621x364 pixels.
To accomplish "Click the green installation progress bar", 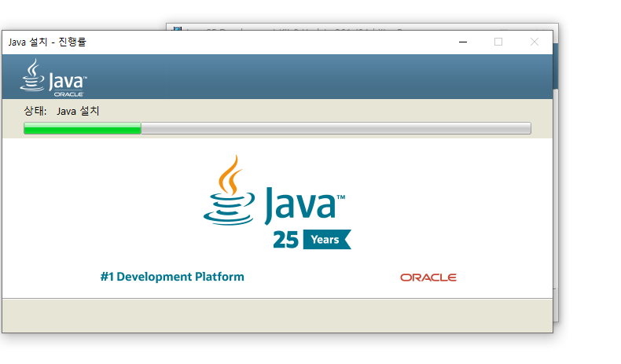I will 277,128.
